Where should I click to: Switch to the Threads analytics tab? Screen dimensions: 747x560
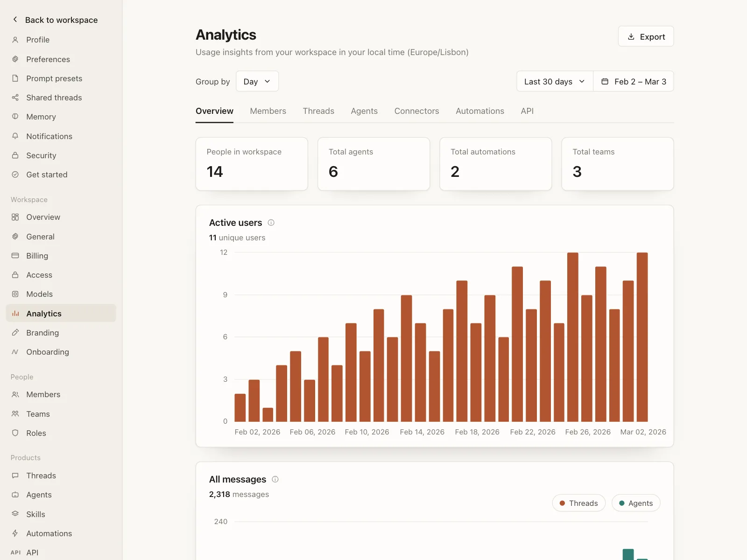click(x=318, y=111)
